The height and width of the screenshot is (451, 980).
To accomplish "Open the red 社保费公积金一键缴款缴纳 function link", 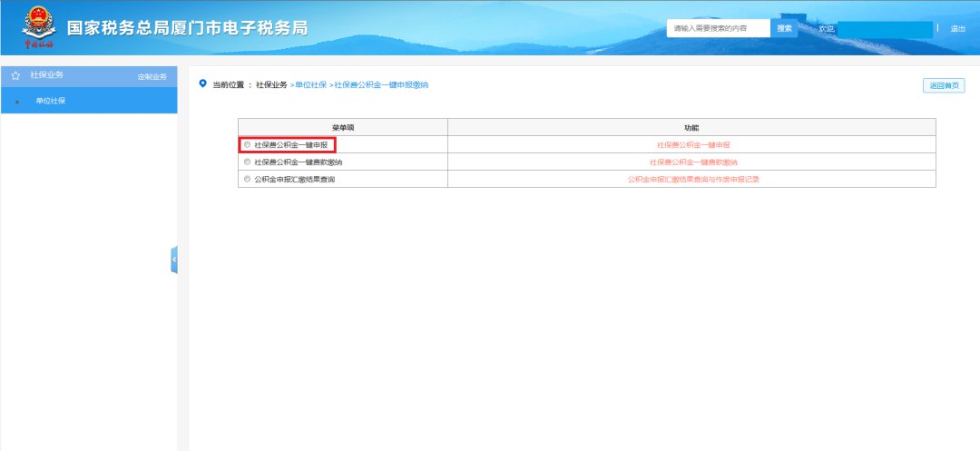I will tap(693, 162).
